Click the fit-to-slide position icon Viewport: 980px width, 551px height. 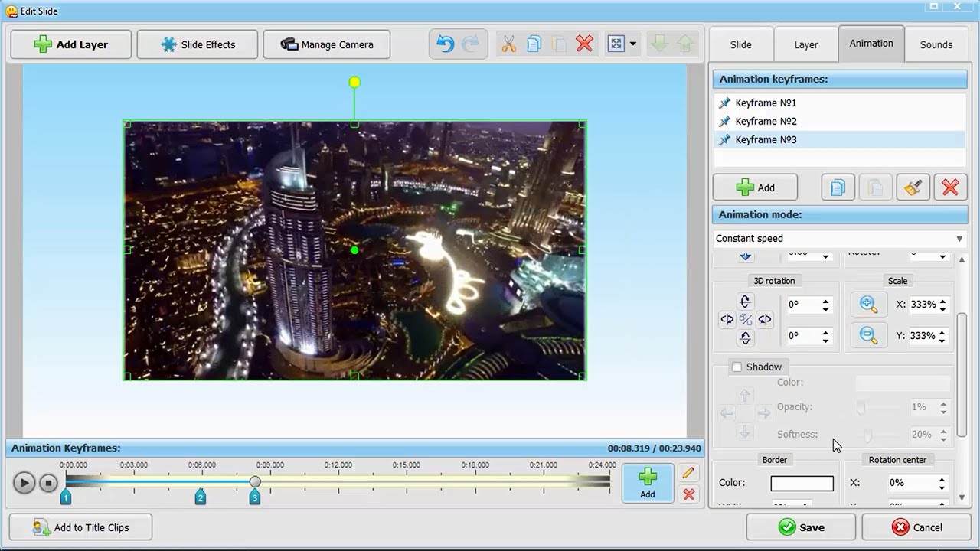[x=616, y=44]
